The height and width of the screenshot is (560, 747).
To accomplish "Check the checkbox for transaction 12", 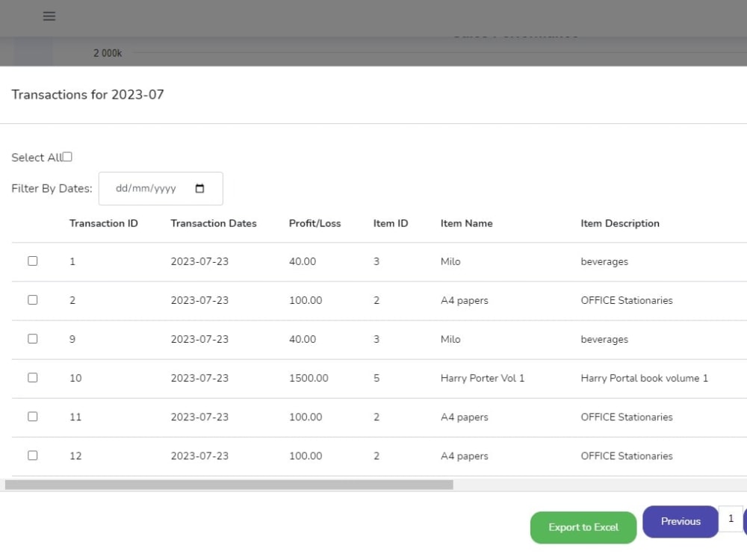I will click(x=32, y=455).
